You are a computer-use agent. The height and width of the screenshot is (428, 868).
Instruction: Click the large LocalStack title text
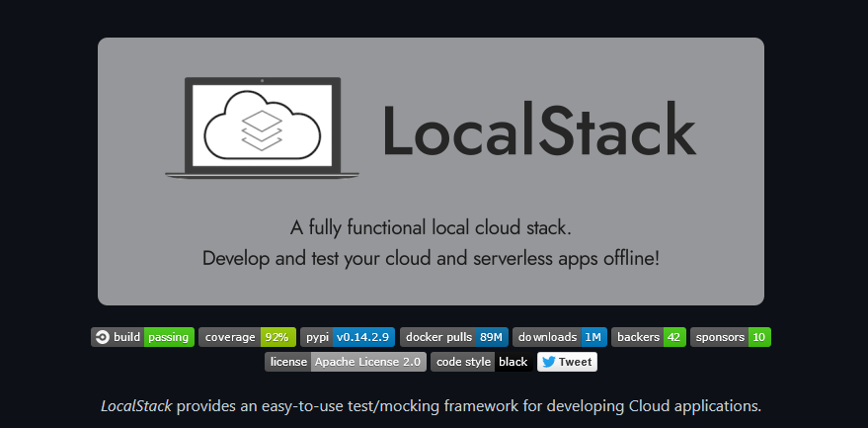[538, 128]
